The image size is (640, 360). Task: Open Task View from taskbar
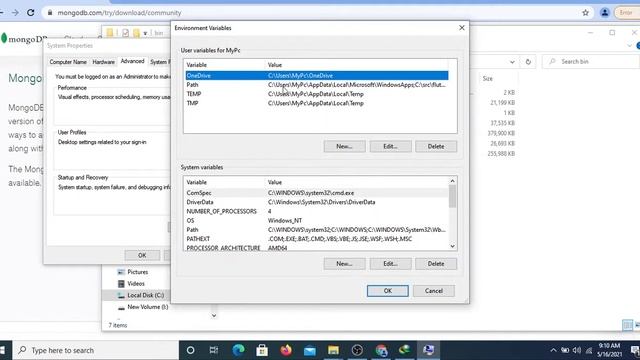coord(213,350)
